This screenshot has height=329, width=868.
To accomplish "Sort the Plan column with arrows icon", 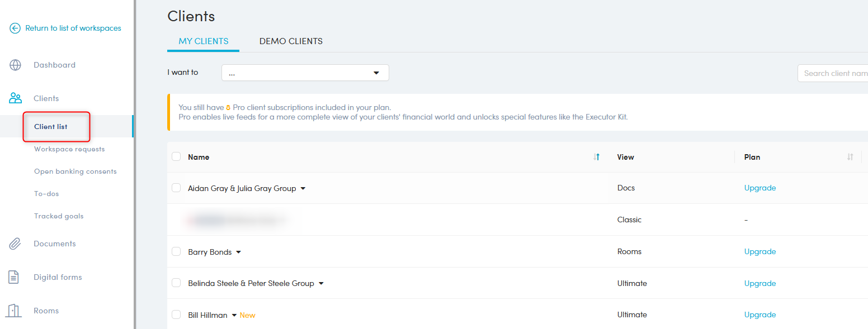I will [x=850, y=157].
